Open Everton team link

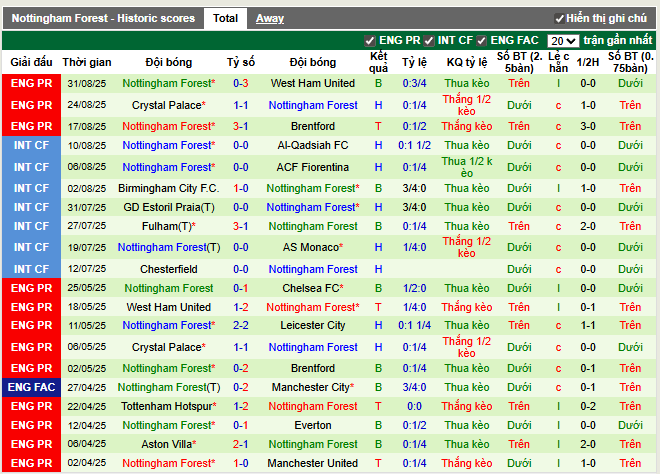313,425
